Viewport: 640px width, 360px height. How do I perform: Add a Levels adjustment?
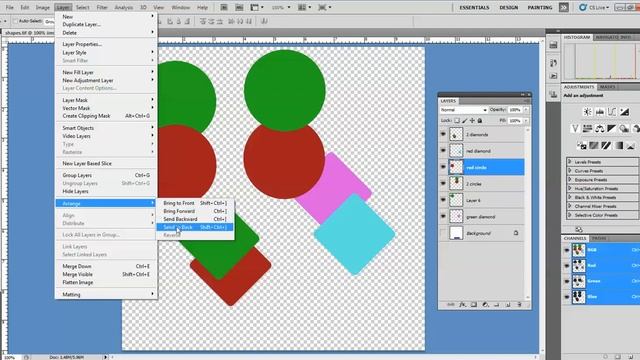coord(600,112)
